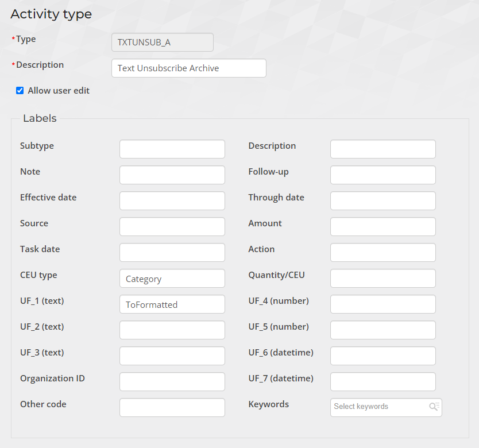This screenshot has width=479, height=448.
Task: Click the UF_1 field containing ToFormatted
Action: (x=172, y=304)
